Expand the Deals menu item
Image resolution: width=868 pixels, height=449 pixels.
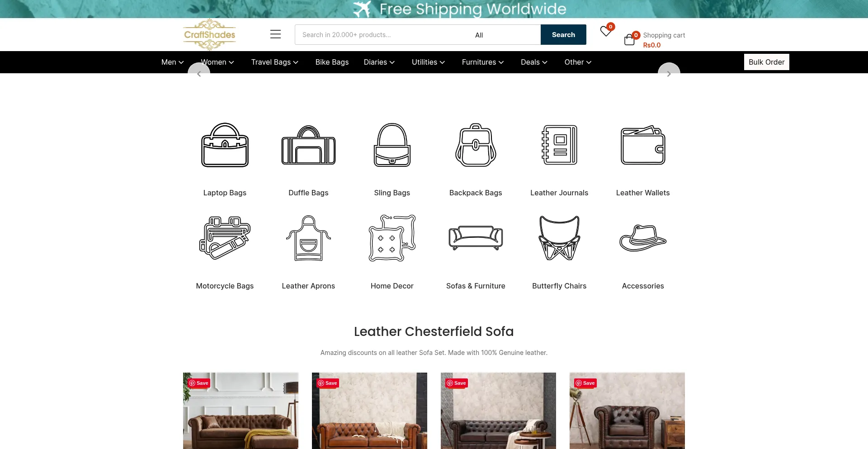tap(534, 62)
